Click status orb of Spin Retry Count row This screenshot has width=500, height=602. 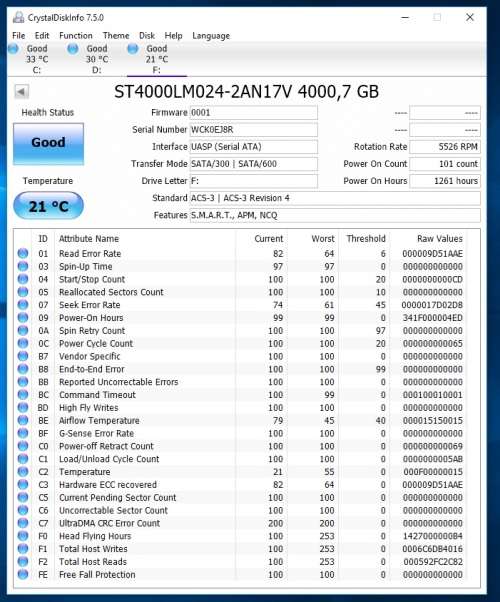[x=23, y=331]
